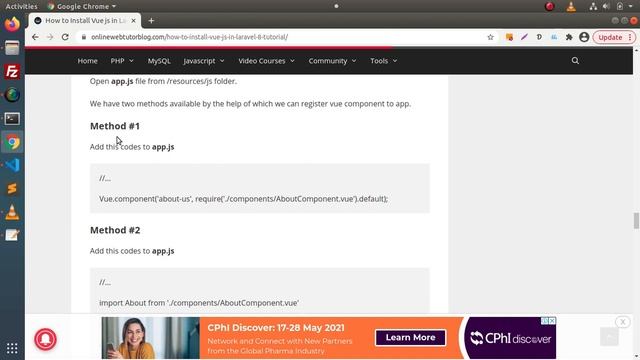The height and width of the screenshot is (360, 640).
Task: Open the Chrome profile avatar
Action: click(584, 37)
